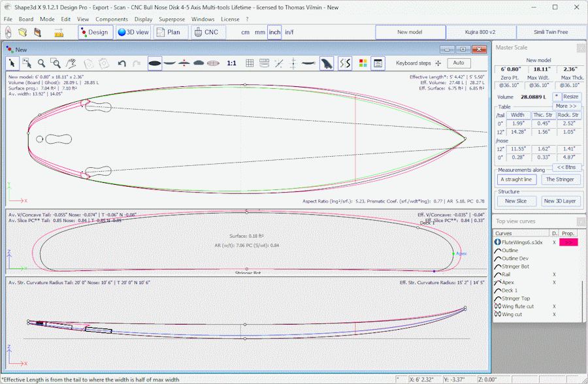Show the grid overlay
Viewport: 588px width, 384px height.
pyautogui.click(x=250, y=63)
